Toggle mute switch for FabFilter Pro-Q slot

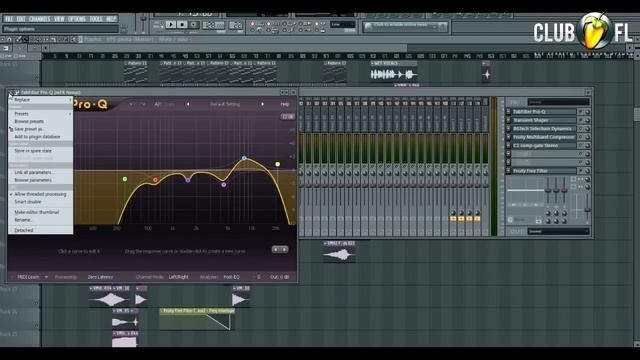tap(580, 111)
